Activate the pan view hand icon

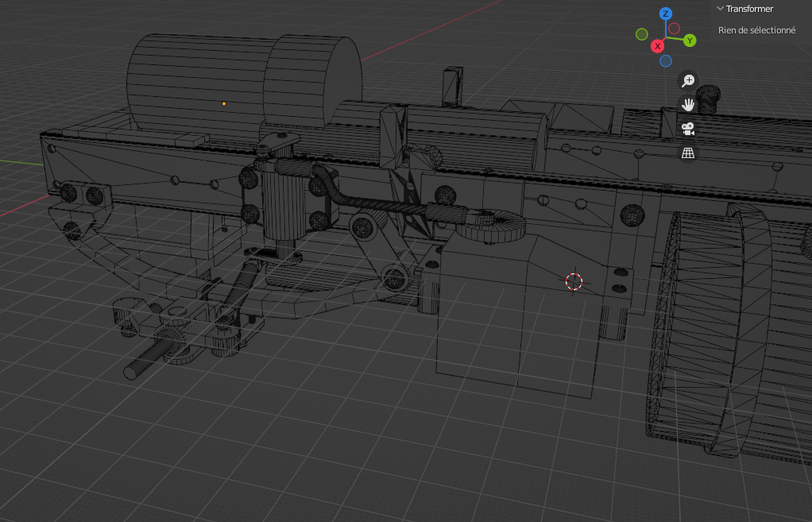click(x=688, y=105)
